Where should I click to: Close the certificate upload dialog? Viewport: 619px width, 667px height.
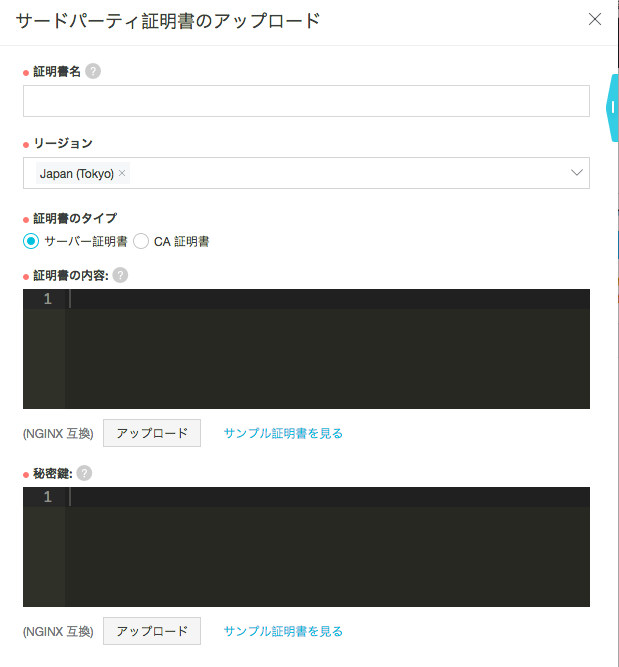pos(594,19)
